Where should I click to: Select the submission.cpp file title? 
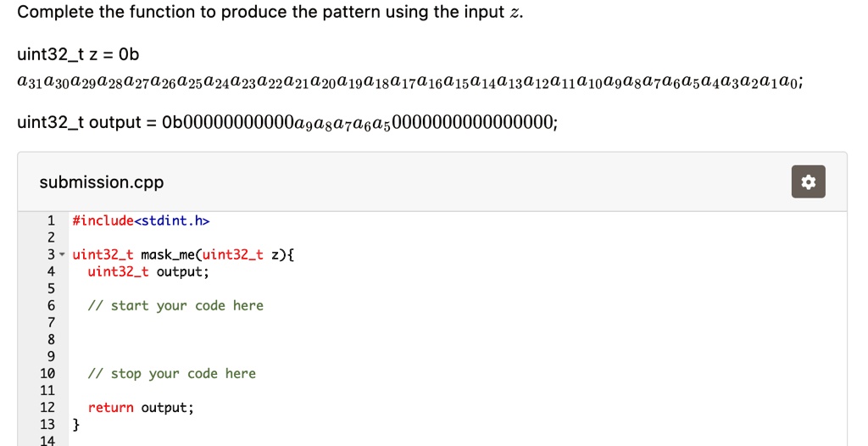[101, 182]
